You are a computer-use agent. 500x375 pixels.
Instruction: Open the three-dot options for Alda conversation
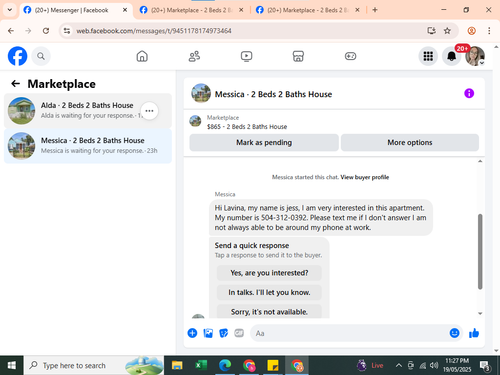149,111
